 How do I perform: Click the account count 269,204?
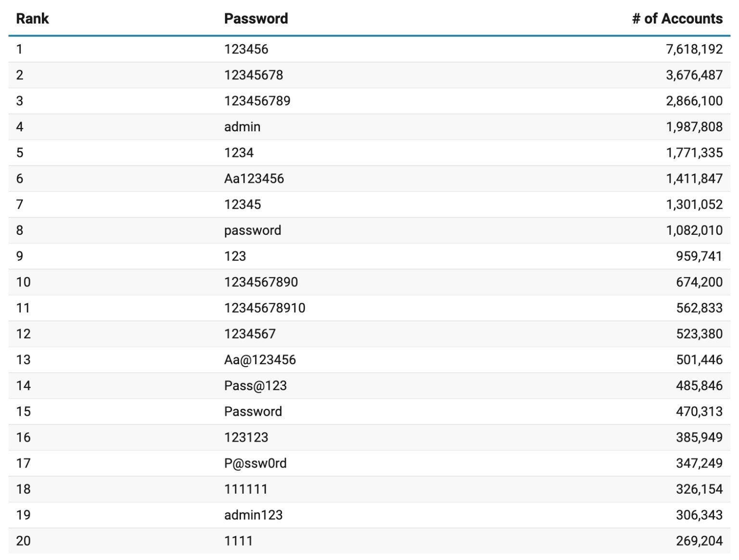pyautogui.click(x=699, y=541)
